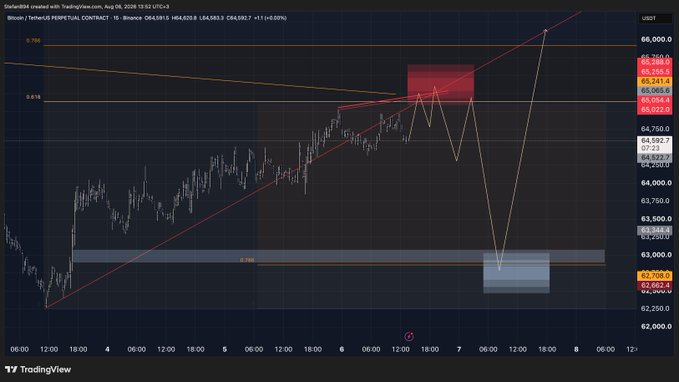Click the open value O64,591.5 in the header
The height and width of the screenshot is (382, 679).
157,18
